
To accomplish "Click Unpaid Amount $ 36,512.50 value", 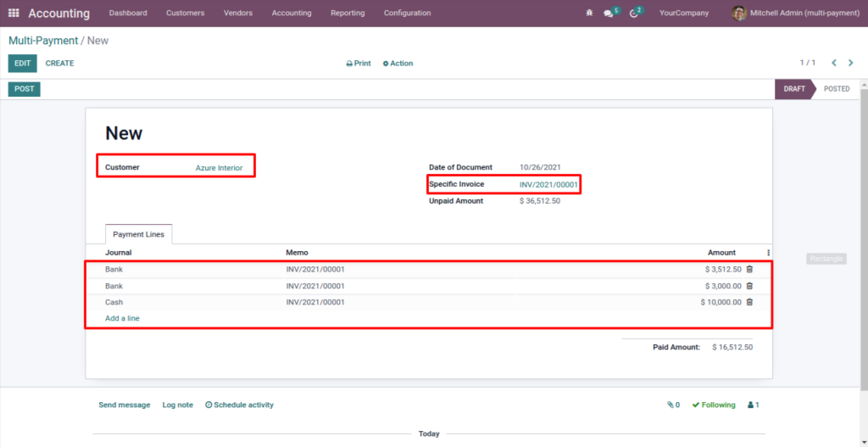I will (540, 201).
